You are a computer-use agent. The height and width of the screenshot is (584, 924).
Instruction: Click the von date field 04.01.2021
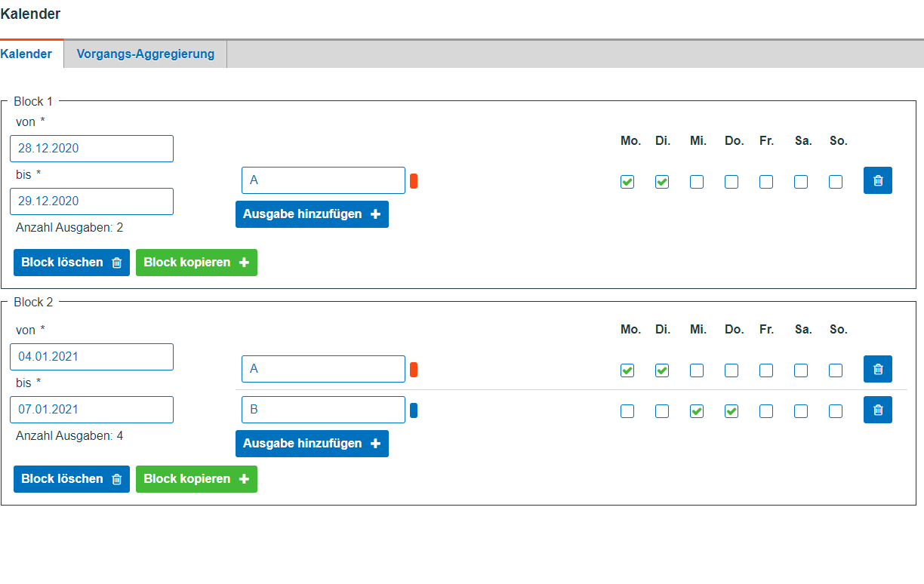coord(91,357)
